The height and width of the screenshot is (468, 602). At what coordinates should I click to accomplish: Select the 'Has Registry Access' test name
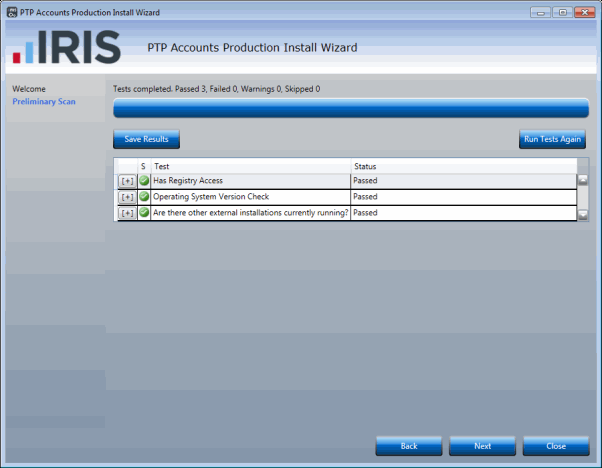[x=188, y=180]
